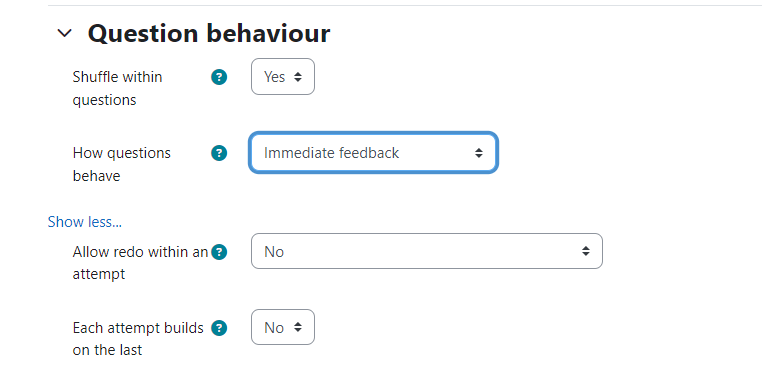Screen dimensions: 762x383
Task: Open the How questions behave dropdown
Action: pyautogui.click(x=373, y=153)
